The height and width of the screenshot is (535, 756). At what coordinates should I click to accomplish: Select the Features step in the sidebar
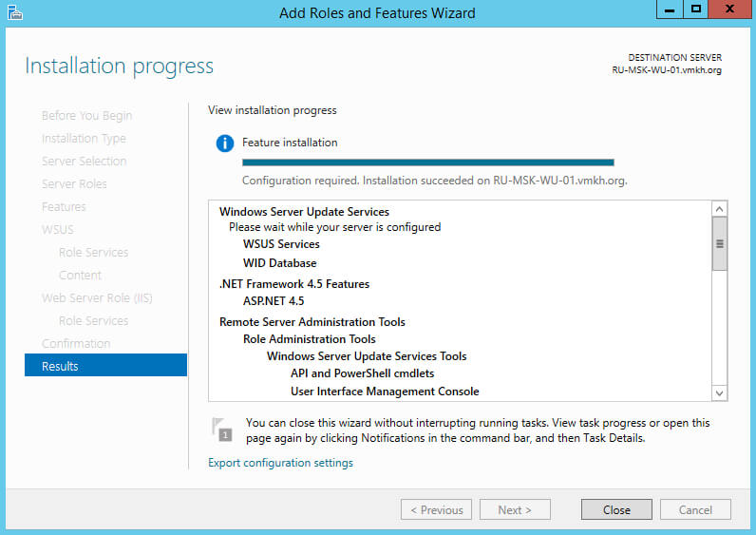[x=64, y=206]
